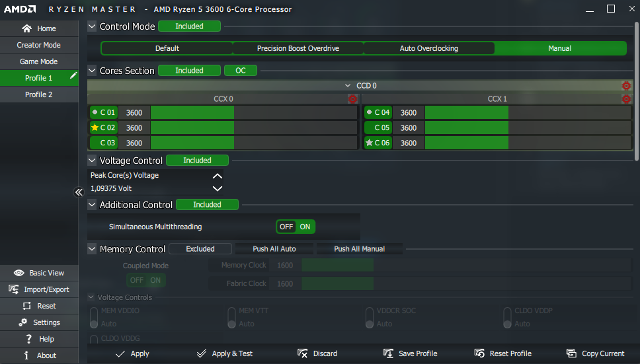Image resolution: width=640 pixels, height=364 pixels.
Task: Select the C 05 core label
Action: [x=378, y=127]
